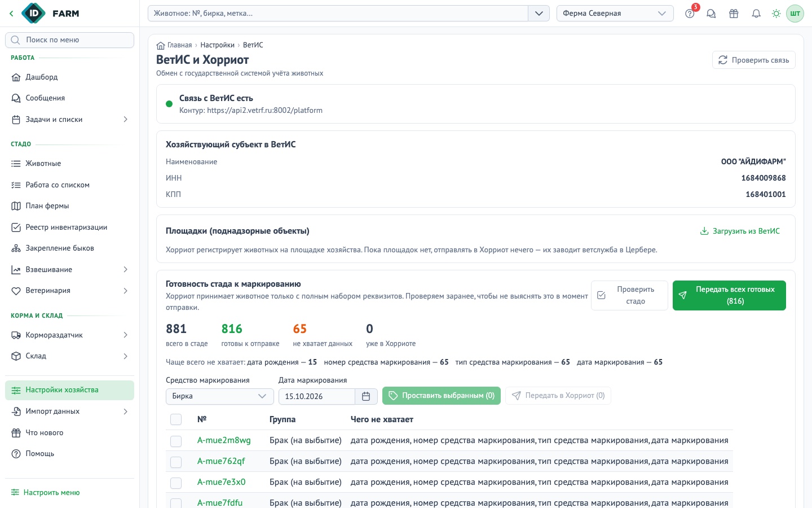Click Проверить связь button
The image size is (812, 508).
point(753,60)
